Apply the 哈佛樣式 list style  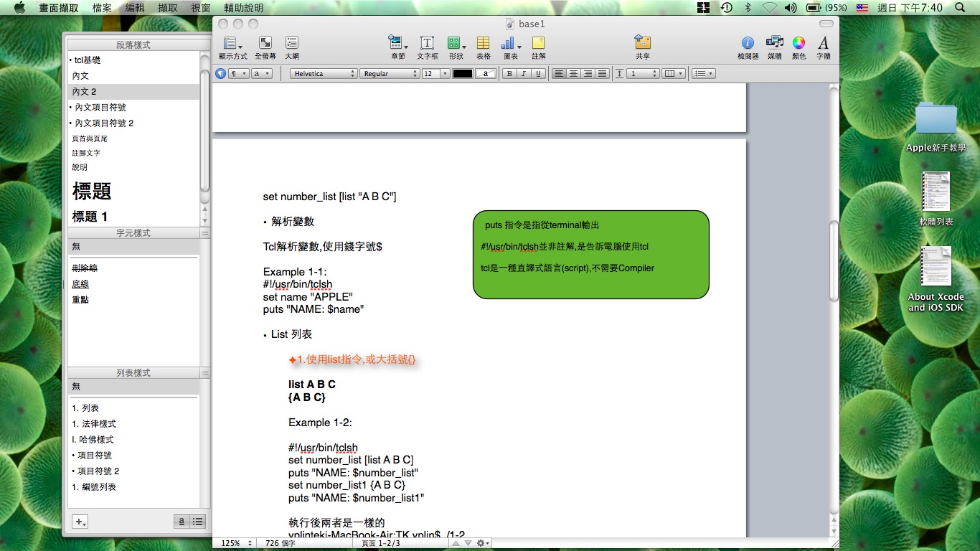pyautogui.click(x=133, y=439)
